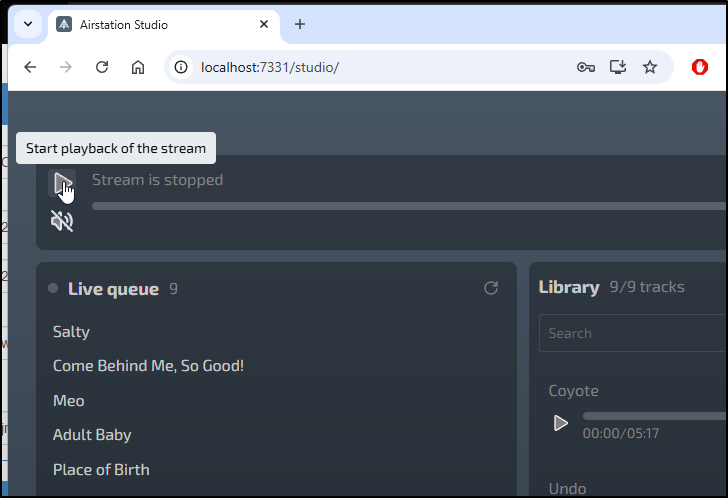Click the install app icon in address bar
Screen dimensions: 728x498
click(618, 67)
